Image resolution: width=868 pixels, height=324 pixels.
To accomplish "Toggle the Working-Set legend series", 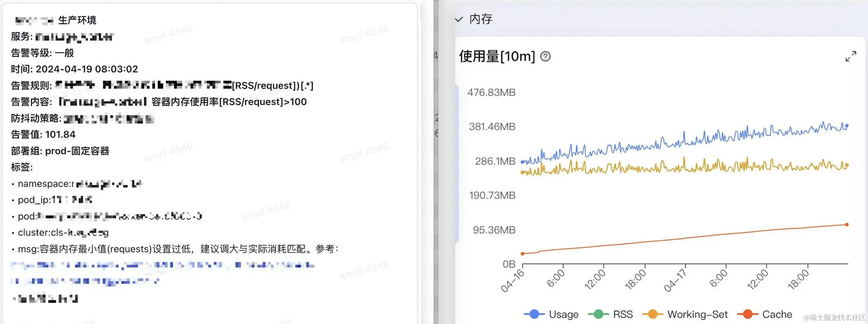I will coord(685,314).
